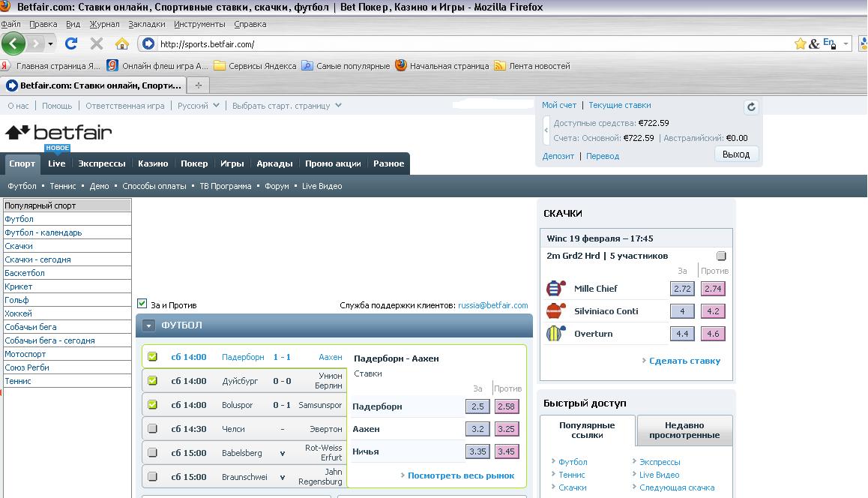
Task: Check the Braunschwei match checkbox
Action: click(152, 476)
